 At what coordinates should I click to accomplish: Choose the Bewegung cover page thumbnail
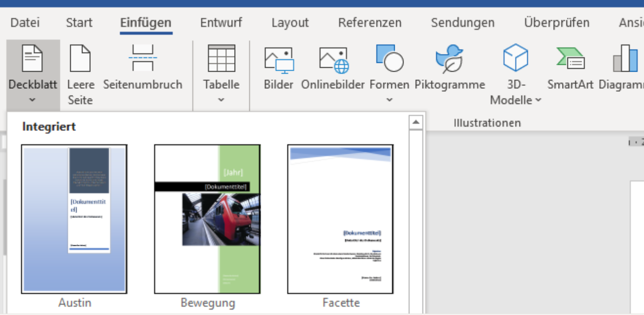click(x=208, y=219)
